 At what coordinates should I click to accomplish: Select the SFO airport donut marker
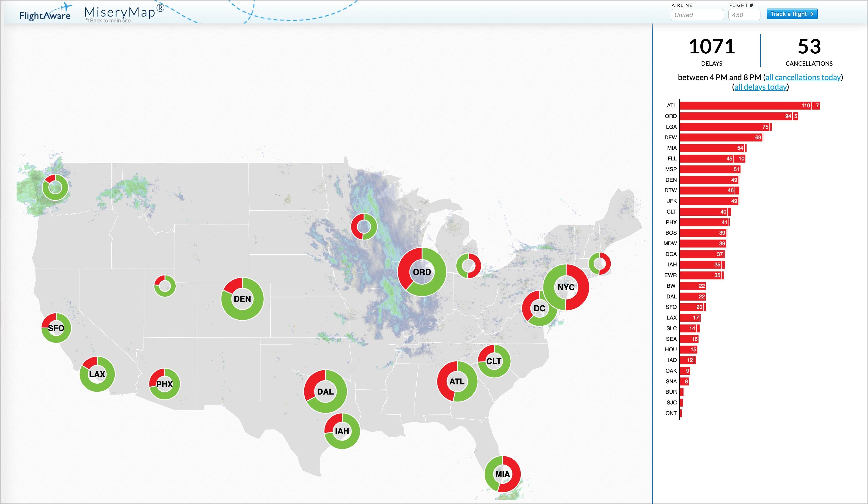(56, 328)
